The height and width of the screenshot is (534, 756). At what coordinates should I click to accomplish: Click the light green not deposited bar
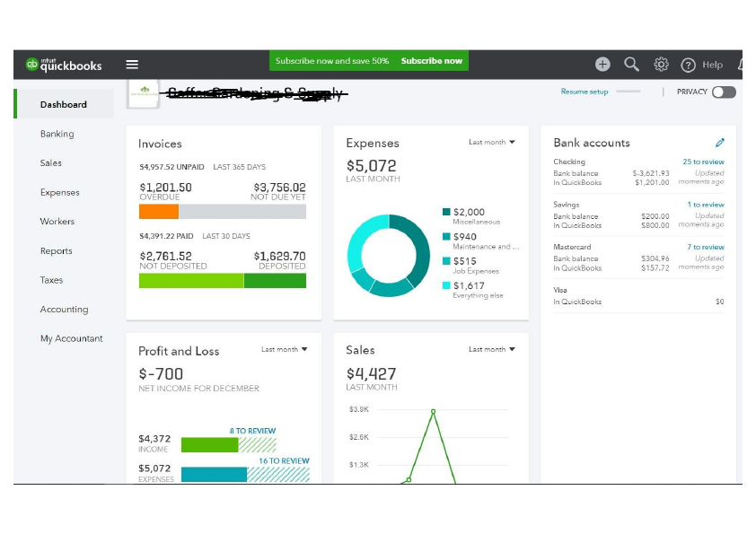[191, 281]
